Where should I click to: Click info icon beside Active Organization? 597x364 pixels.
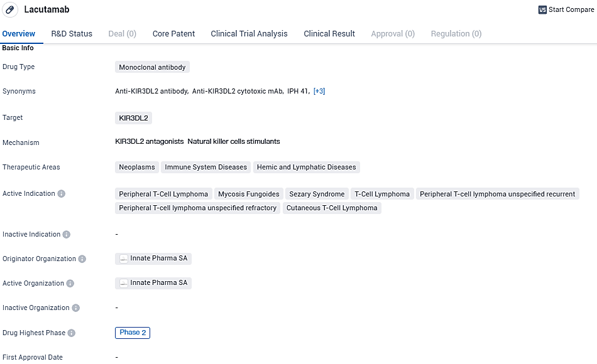[x=70, y=284]
